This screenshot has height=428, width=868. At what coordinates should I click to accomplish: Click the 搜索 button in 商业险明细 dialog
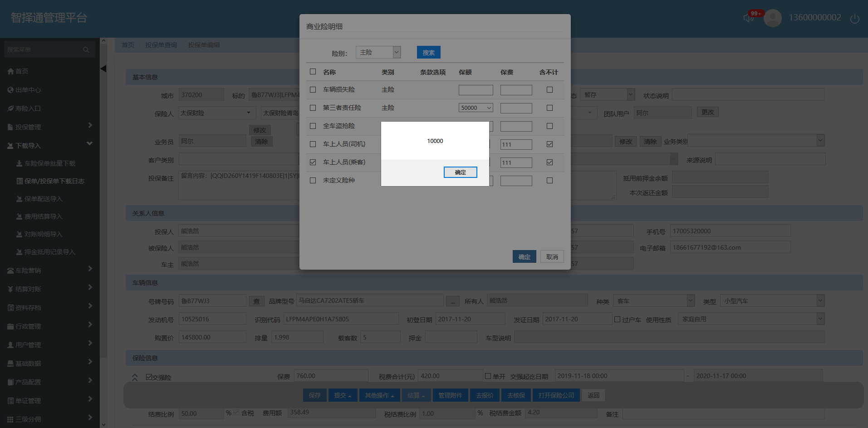(x=429, y=53)
